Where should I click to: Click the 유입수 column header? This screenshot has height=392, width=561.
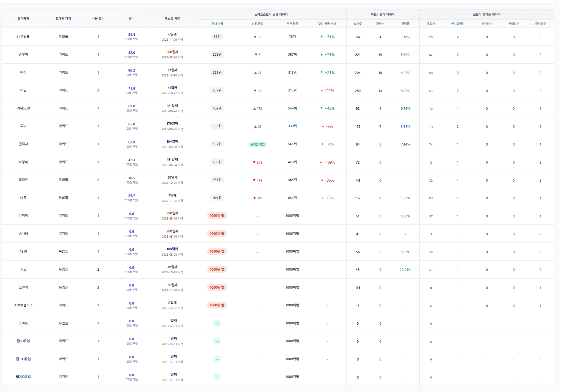coord(431,24)
